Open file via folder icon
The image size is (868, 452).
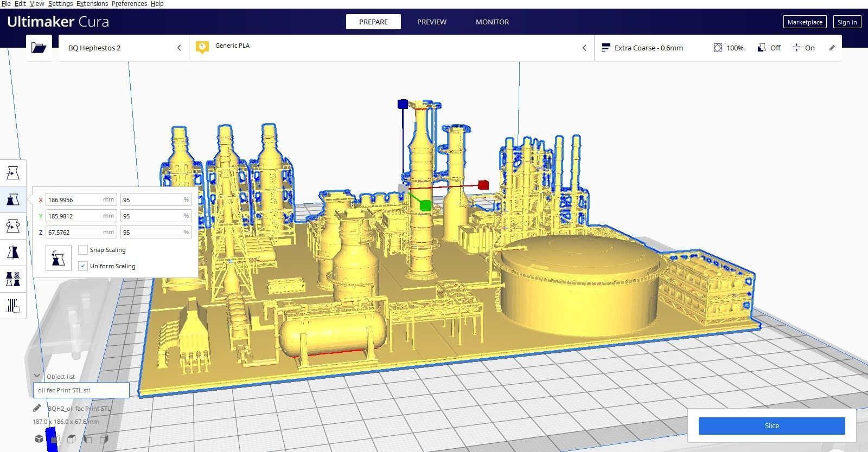click(x=39, y=48)
